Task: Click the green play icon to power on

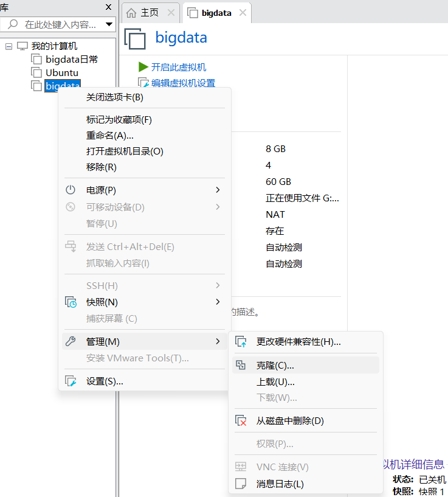Action: [x=143, y=67]
